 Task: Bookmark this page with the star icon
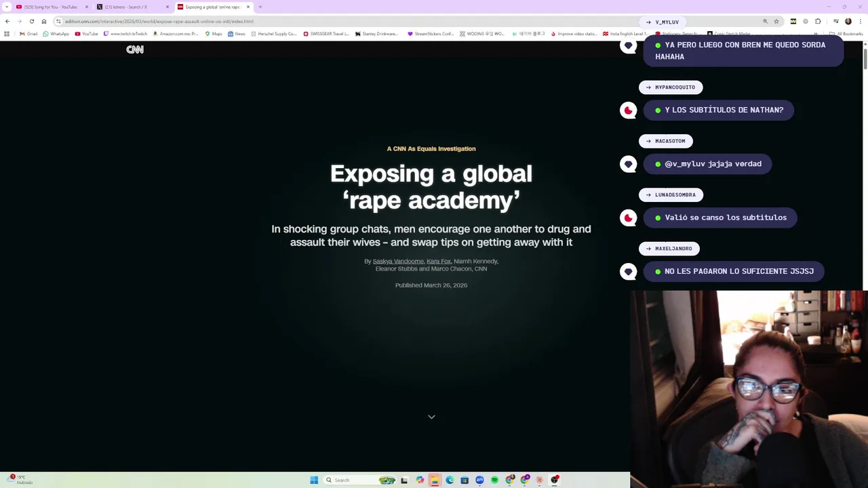[776, 21]
